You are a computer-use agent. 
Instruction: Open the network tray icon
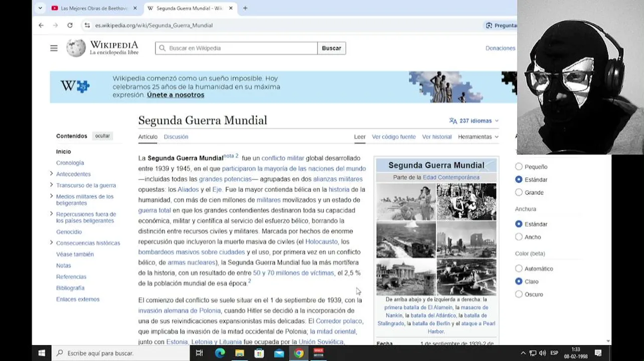(x=533, y=353)
